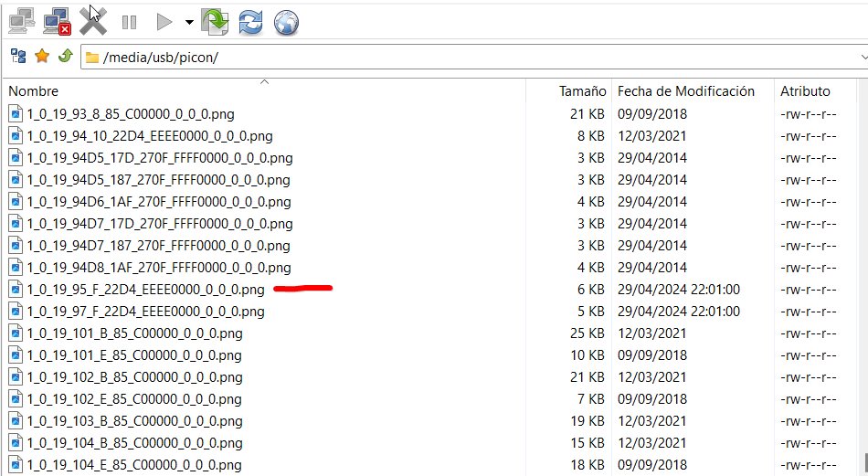Start the transfer queue with play button
868x476 pixels.
coord(164,21)
